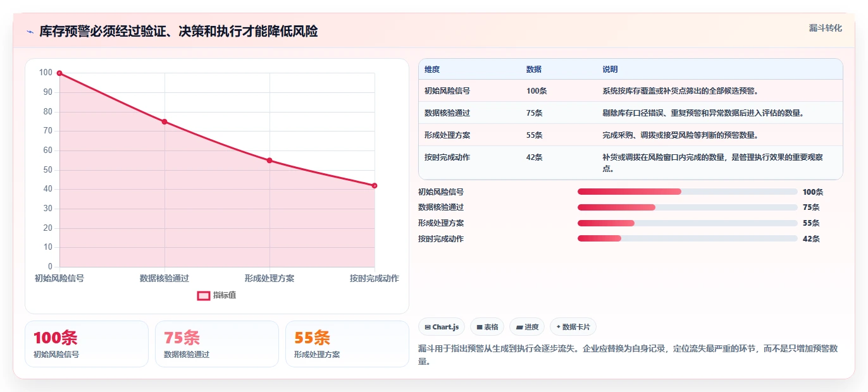Click label 数据核验通过 in the progress list
Image resolution: width=868 pixels, height=392 pixels.
click(441, 207)
